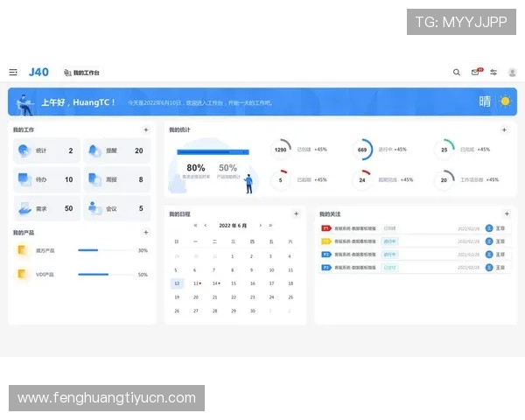The height and width of the screenshot is (420, 525).
Task: Open the mail notifications icon
Action: [x=475, y=73]
